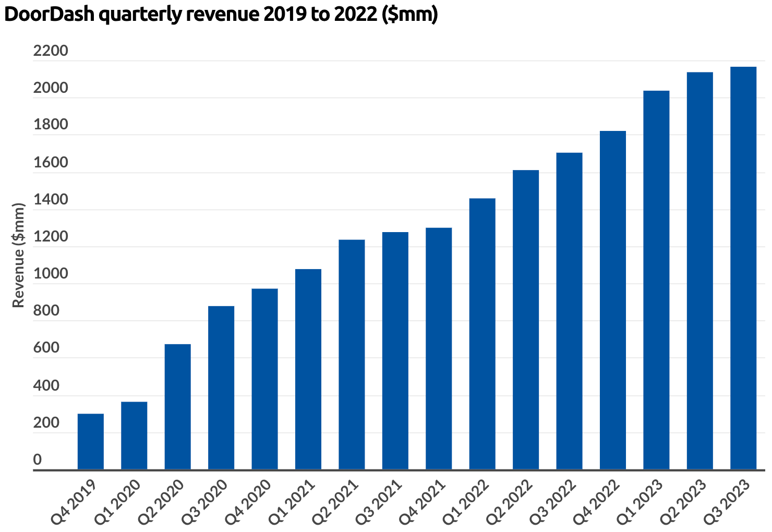
Task: Select the Q3 2020 bar
Action: tap(221, 388)
